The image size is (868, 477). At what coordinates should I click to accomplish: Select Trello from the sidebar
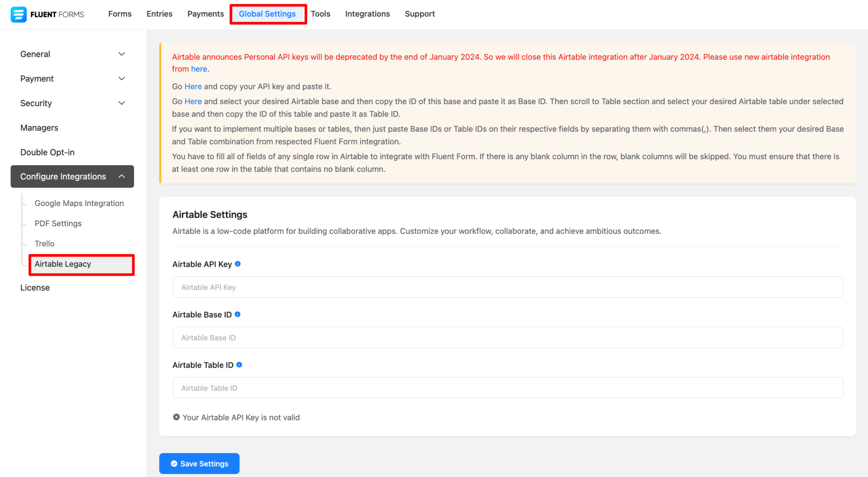point(44,243)
